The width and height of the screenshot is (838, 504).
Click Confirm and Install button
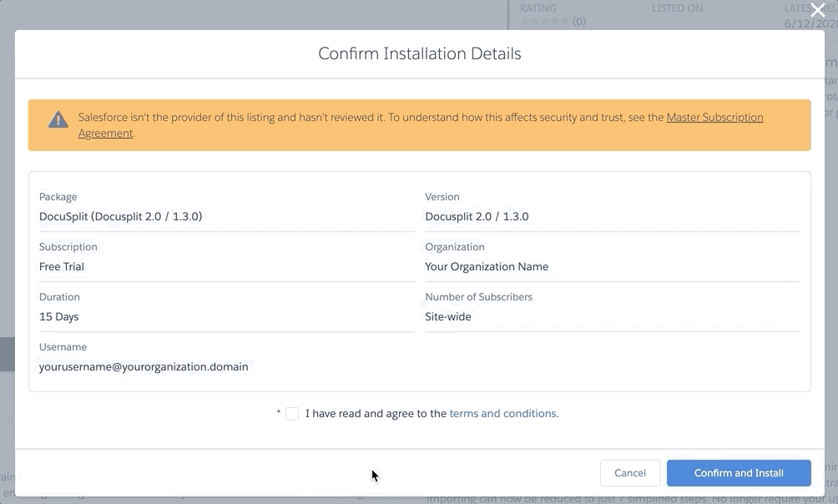[x=739, y=473]
